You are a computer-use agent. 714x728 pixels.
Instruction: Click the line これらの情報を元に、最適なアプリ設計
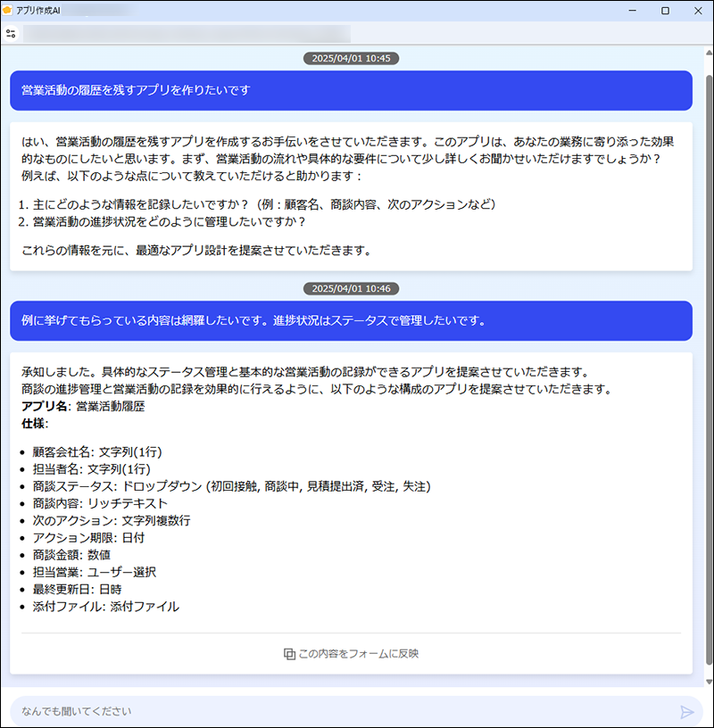tap(196, 251)
